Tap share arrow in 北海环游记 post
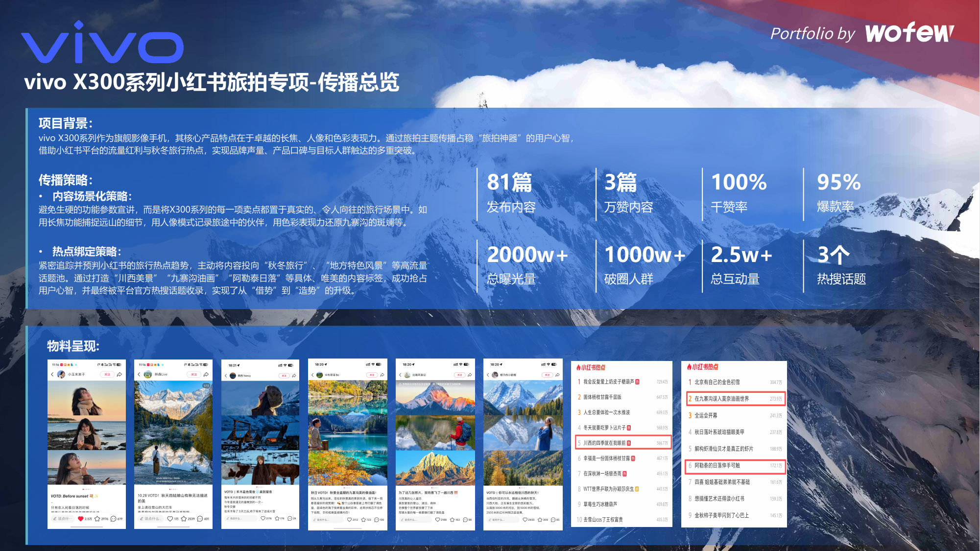Image resolution: width=980 pixels, height=551 pixels. pyautogui.click(x=470, y=375)
